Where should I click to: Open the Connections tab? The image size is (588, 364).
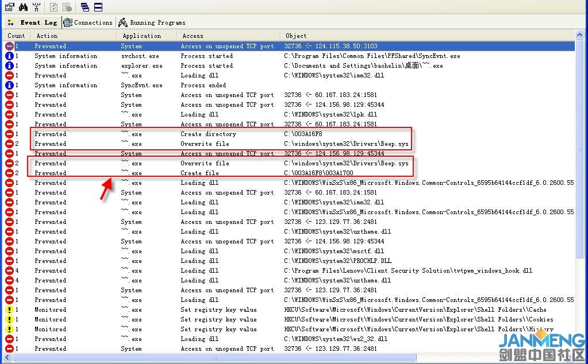(88, 23)
